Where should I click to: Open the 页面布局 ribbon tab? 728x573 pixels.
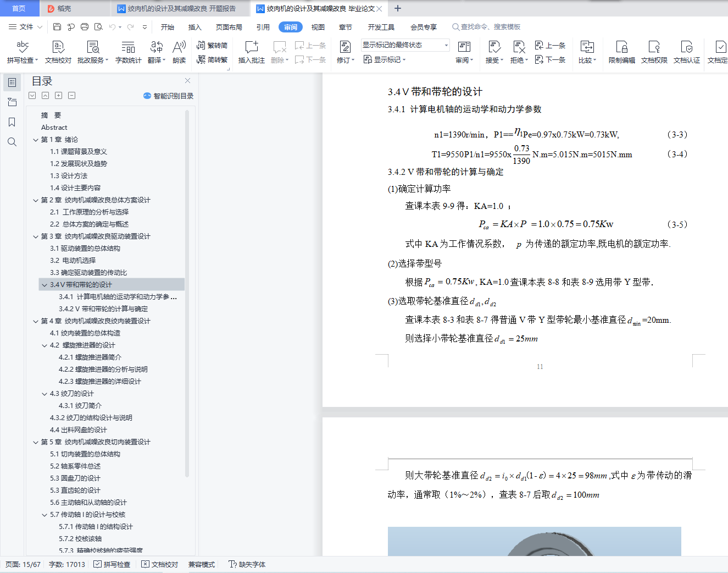[229, 27]
